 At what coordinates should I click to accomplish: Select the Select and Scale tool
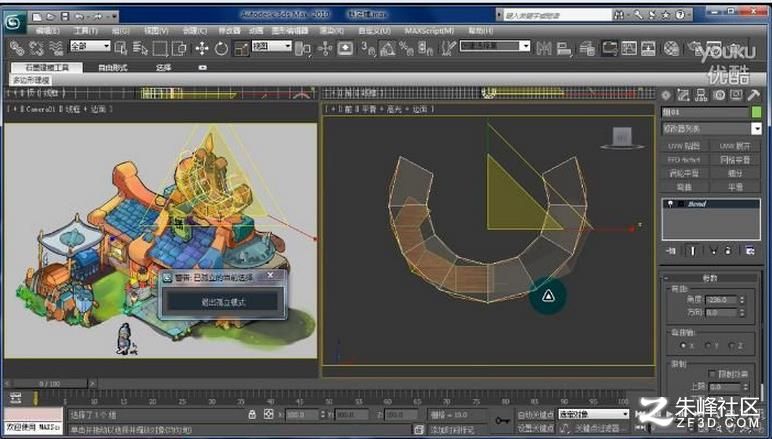coord(241,48)
